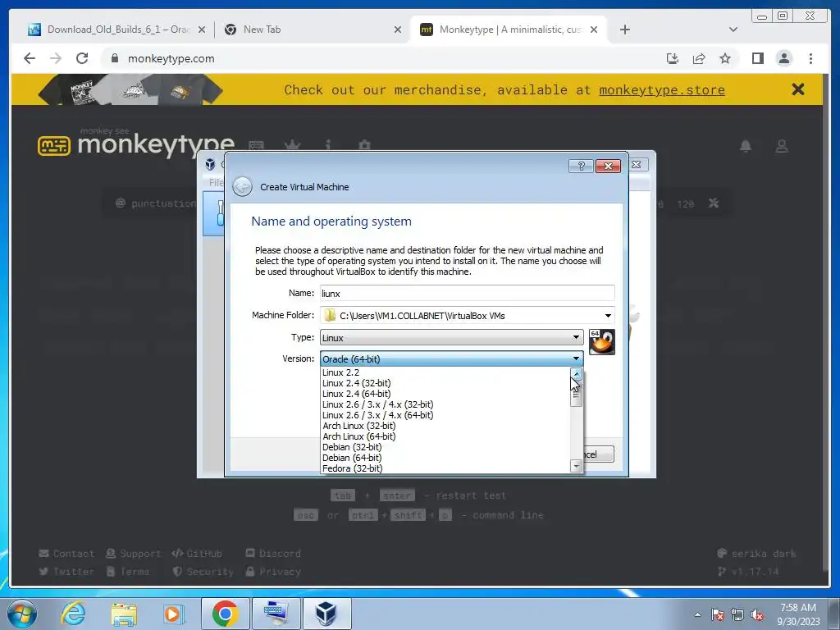
Task: Open the Type dropdown
Action: tap(452, 337)
